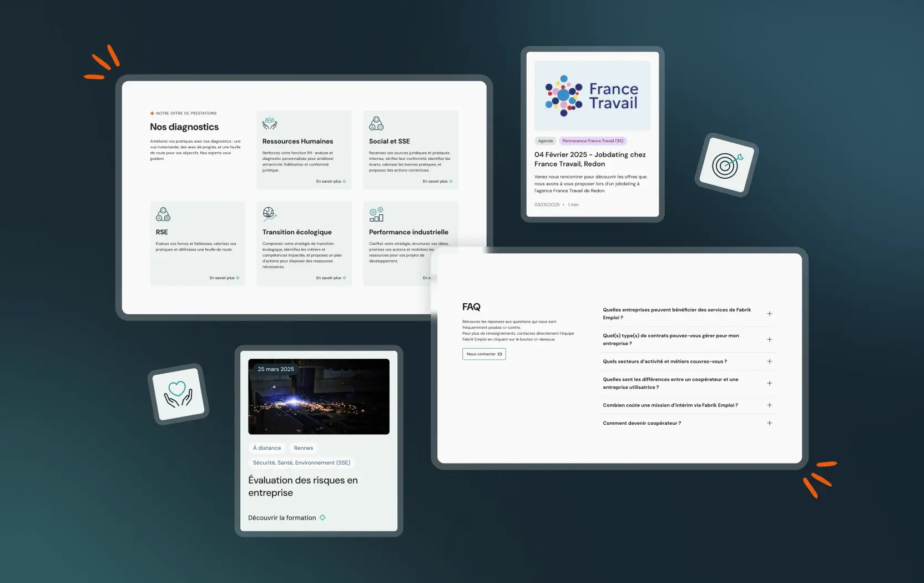Viewport: 924px width, 583px height.
Task: Select the Permanence France Travail (35) tag
Action: 593,141
